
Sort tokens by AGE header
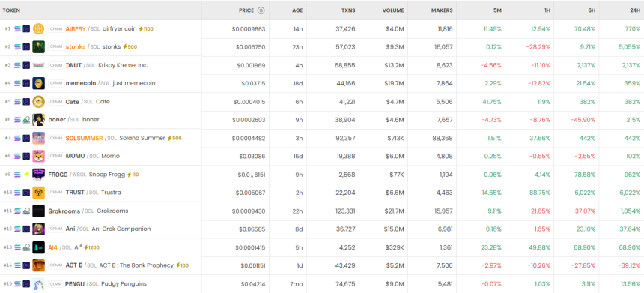click(297, 10)
